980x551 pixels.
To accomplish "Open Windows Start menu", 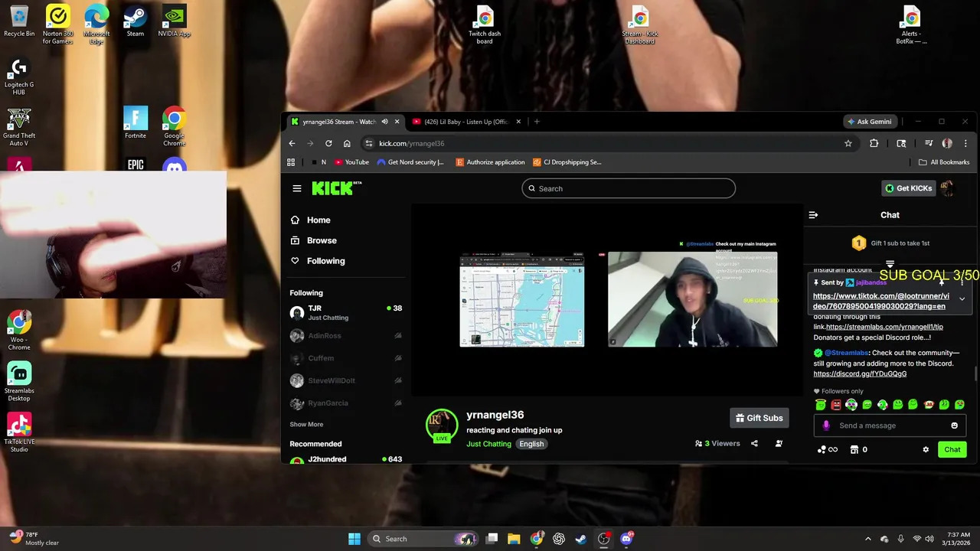I will 354,539.
